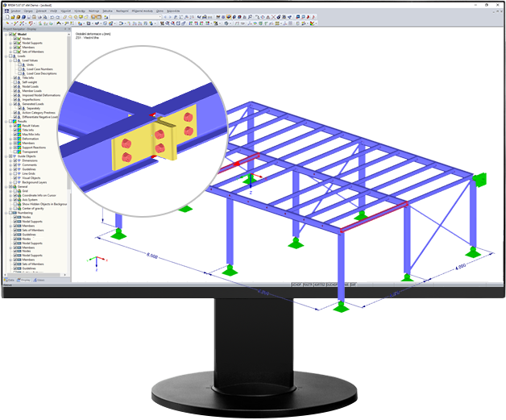Click the 4.000 dimension label

coord(461,266)
